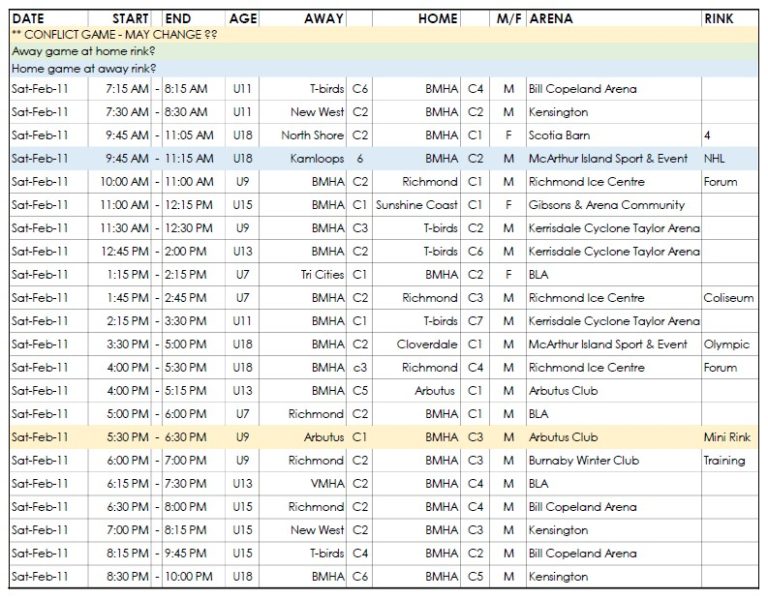Select the yellow CONFLICT GAME legend row
This screenshot has width=768, height=599.
pos(115,34)
